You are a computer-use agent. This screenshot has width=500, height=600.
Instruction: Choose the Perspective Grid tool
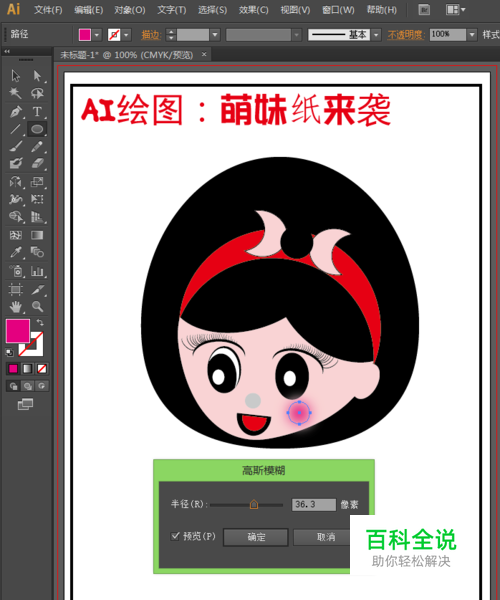37,217
